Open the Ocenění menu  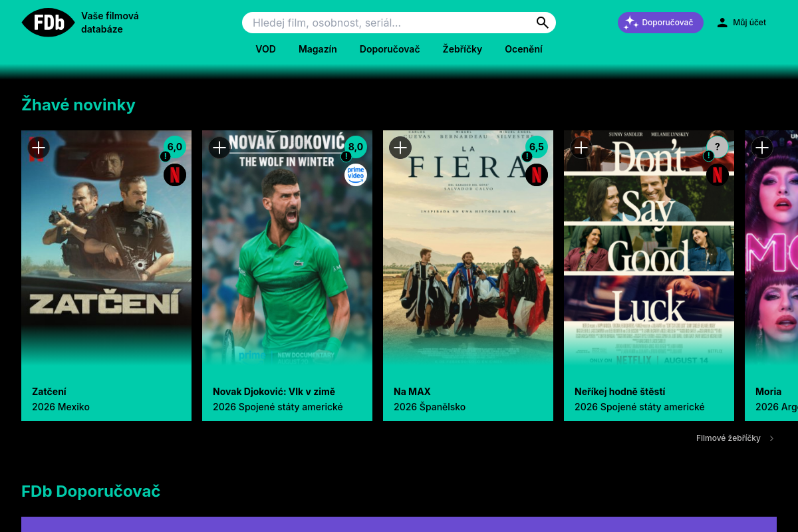[523, 49]
